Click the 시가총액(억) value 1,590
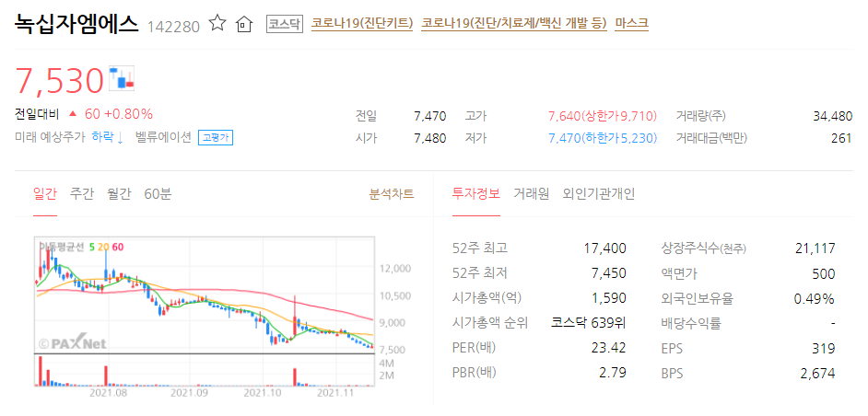The image size is (868, 416). pyautogui.click(x=609, y=298)
